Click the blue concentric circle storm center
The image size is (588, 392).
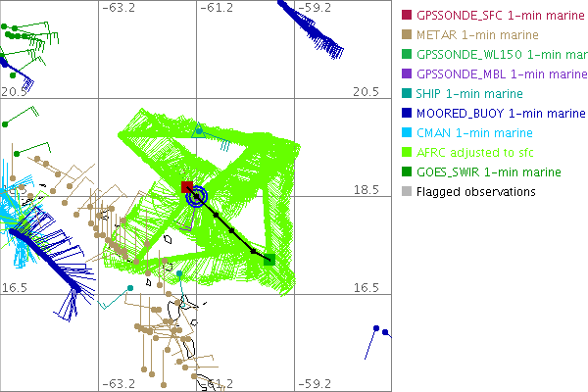click(x=198, y=197)
